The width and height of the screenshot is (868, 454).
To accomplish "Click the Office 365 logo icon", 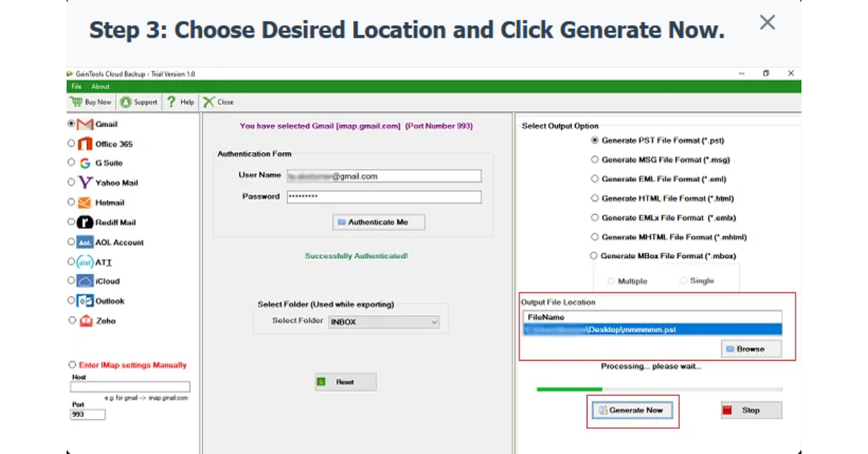I will click(x=85, y=144).
